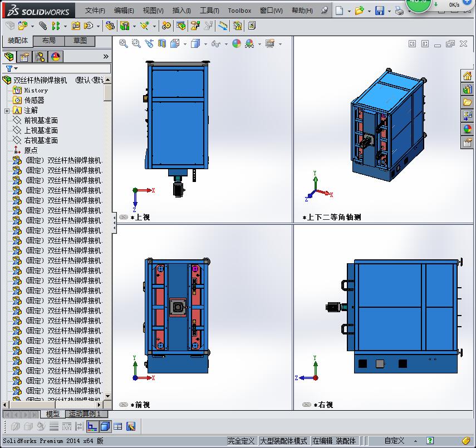Open the Linear Pattern dropdown arrow
The width and height of the screenshot is (476, 448).
(65, 26)
